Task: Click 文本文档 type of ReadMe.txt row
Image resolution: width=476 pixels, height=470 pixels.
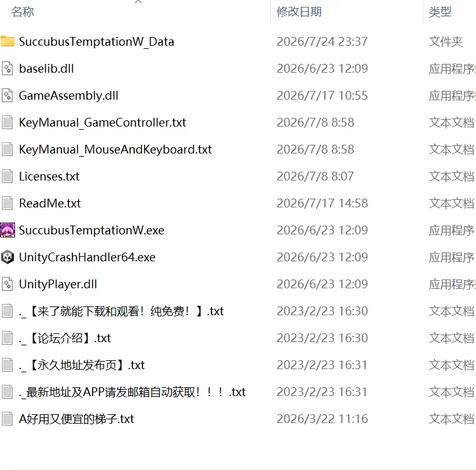Action: 452,203
